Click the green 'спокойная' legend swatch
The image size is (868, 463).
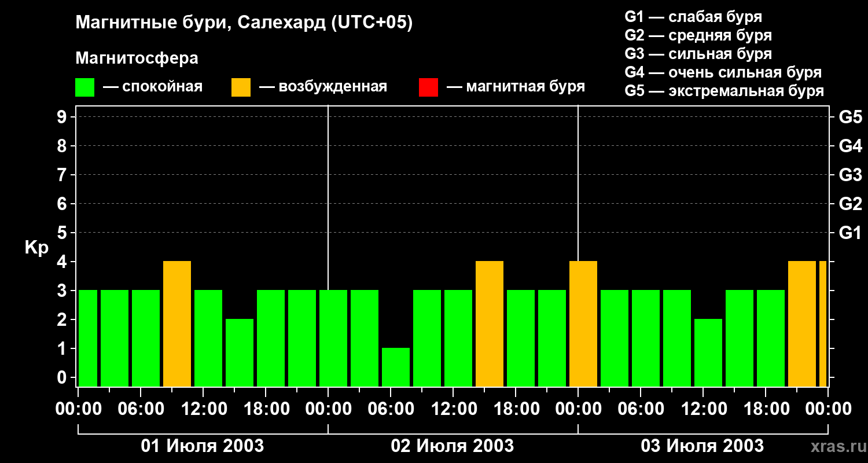[x=85, y=87]
